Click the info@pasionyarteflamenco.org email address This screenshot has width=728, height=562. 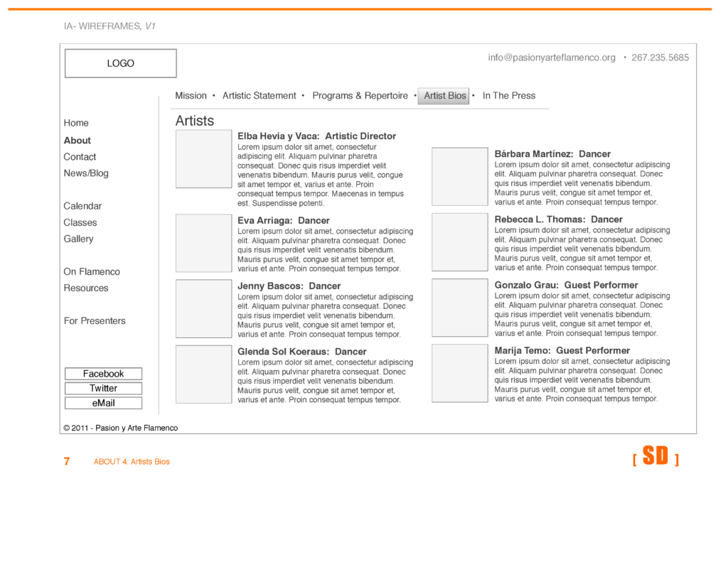(551, 58)
